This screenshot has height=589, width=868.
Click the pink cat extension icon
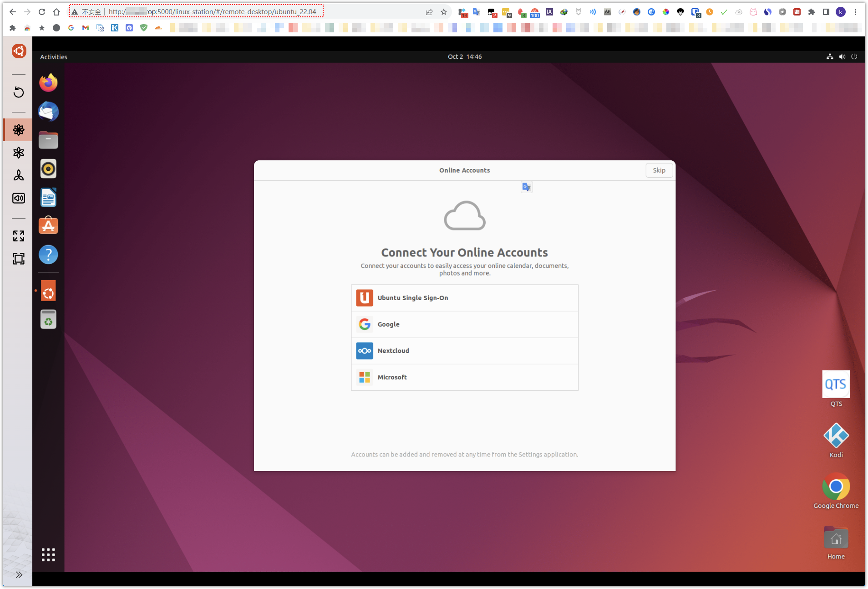753,12
